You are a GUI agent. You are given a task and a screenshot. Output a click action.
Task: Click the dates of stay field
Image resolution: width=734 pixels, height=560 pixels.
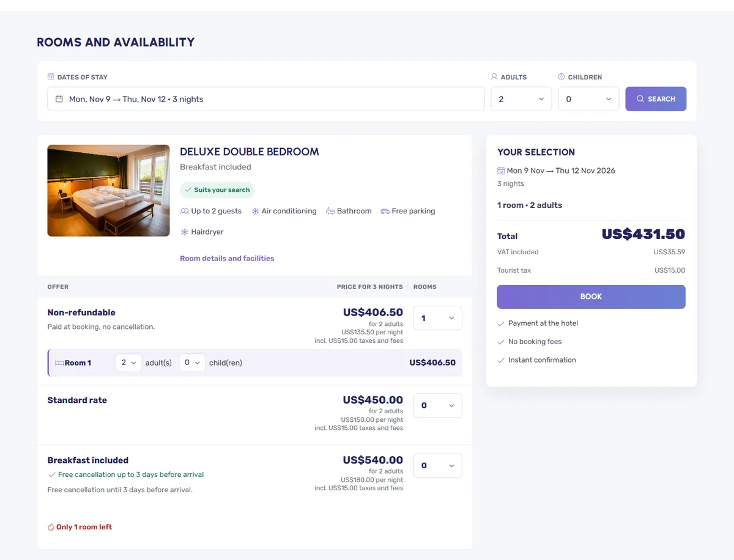coord(266,99)
